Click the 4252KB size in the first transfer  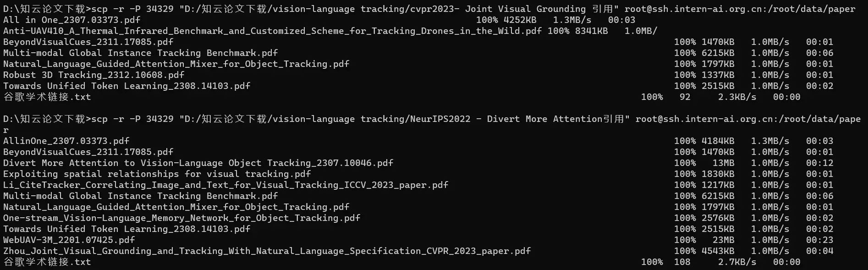click(x=520, y=20)
